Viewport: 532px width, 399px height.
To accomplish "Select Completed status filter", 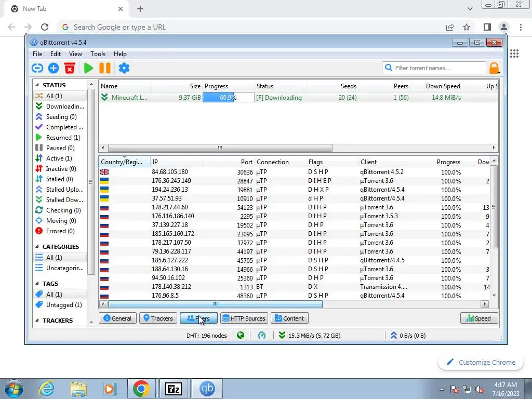I will [60, 127].
